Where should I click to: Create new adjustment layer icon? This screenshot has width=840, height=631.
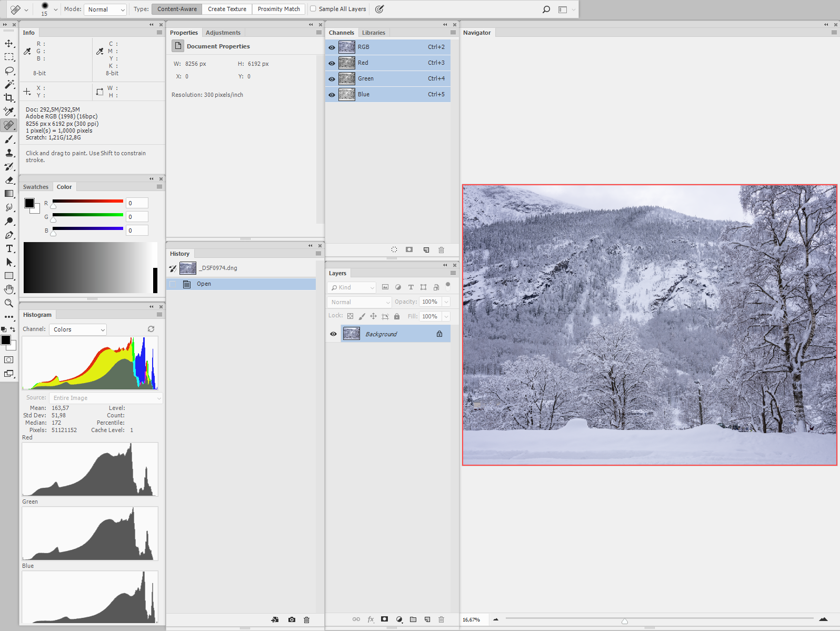(399, 619)
